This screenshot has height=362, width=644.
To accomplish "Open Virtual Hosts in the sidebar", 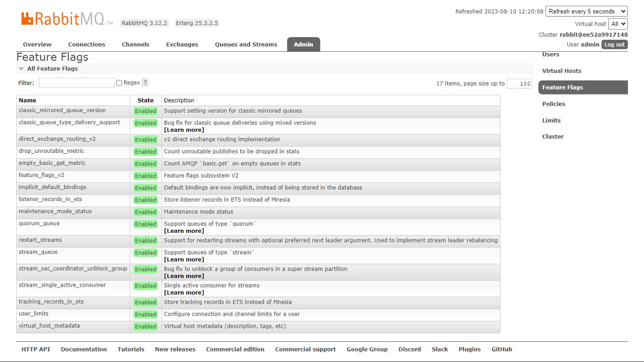I will coord(561,71).
